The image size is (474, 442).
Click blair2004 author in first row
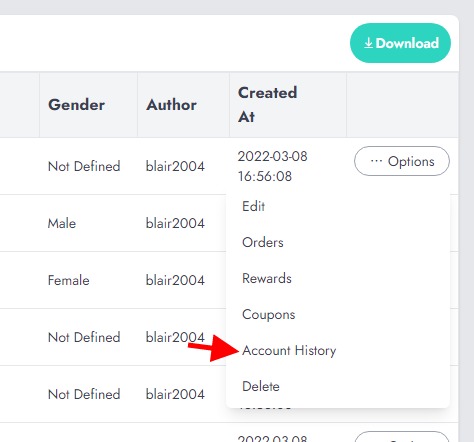pyautogui.click(x=175, y=166)
